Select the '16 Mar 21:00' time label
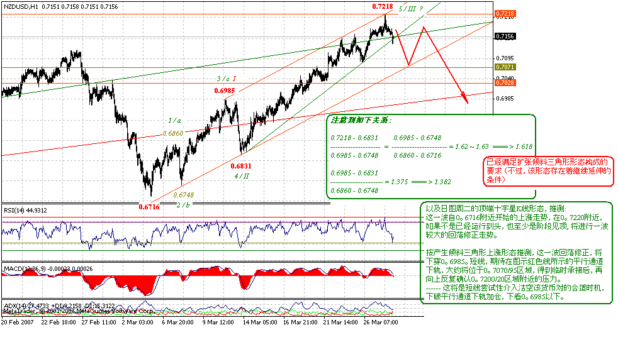 [x=300, y=322]
